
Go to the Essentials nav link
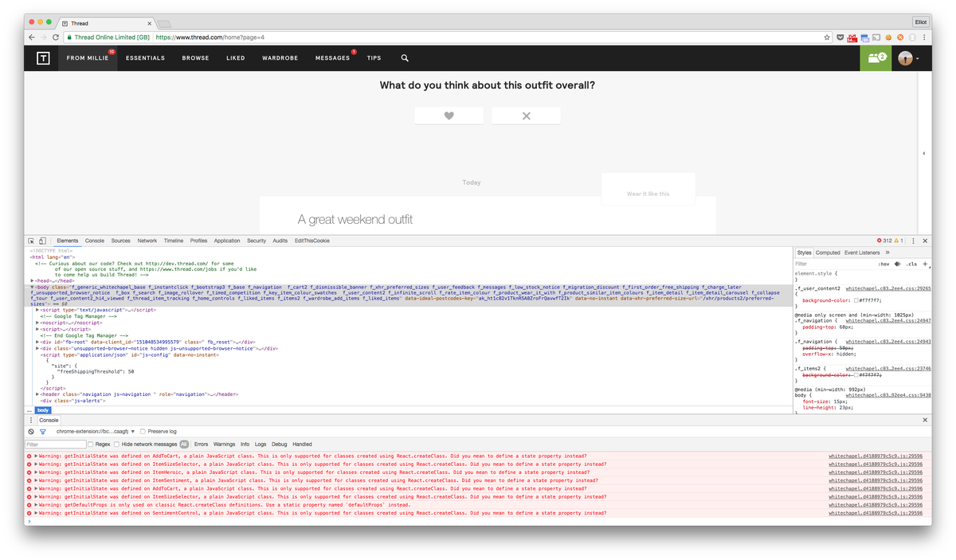coord(145,58)
